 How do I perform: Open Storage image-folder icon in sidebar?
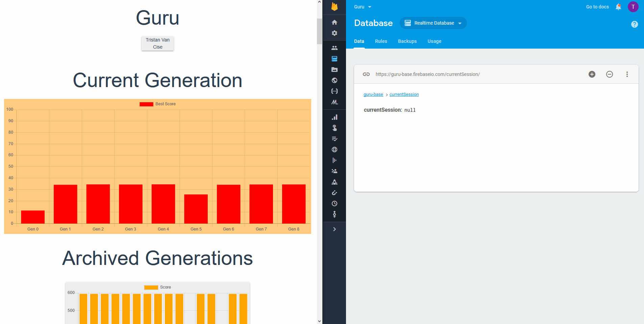(335, 70)
